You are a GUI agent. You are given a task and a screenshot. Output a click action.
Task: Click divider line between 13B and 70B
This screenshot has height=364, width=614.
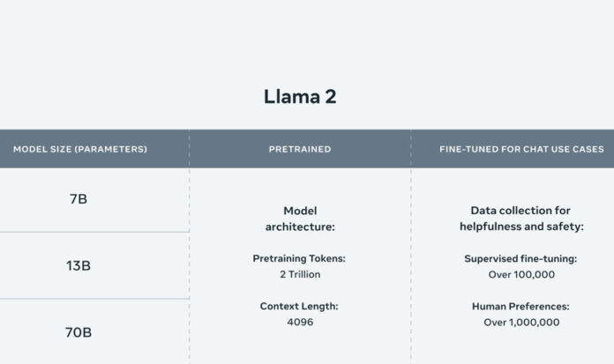(94, 299)
